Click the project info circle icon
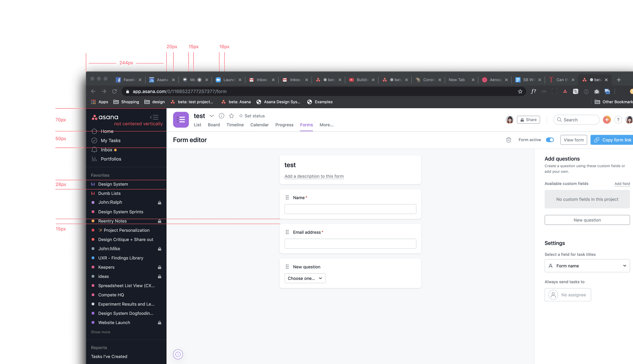 pos(221,116)
